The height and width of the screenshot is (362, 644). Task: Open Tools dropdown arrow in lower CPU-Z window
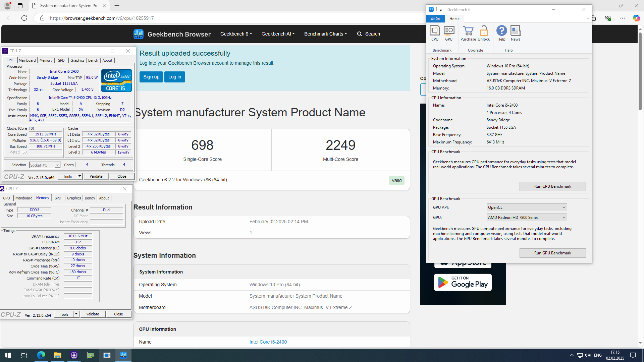[76, 314]
